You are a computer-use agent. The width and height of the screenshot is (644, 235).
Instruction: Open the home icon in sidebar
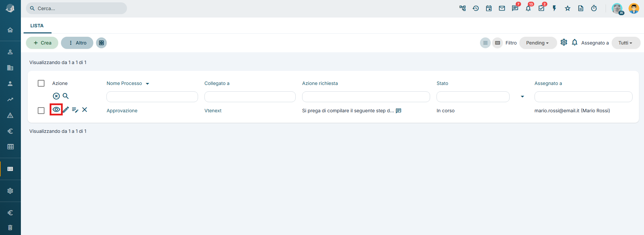[x=10, y=30]
